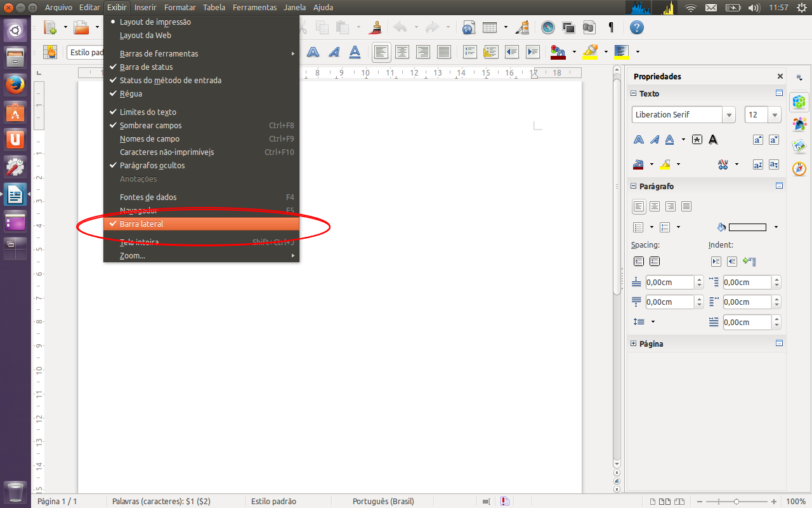The image size is (812, 508).
Task: Click Português (Brasil) language in status bar
Action: coord(383,502)
